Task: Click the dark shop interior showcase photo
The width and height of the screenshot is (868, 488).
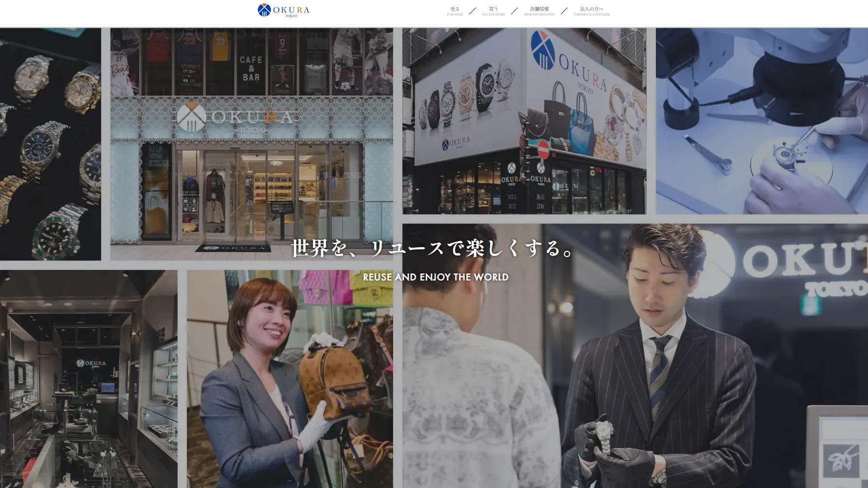Action: tap(89, 379)
